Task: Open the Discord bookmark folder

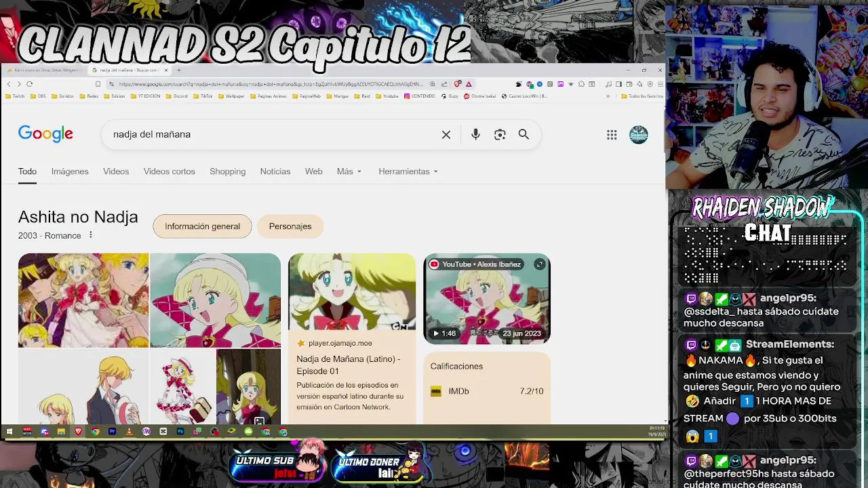Action: (176, 96)
